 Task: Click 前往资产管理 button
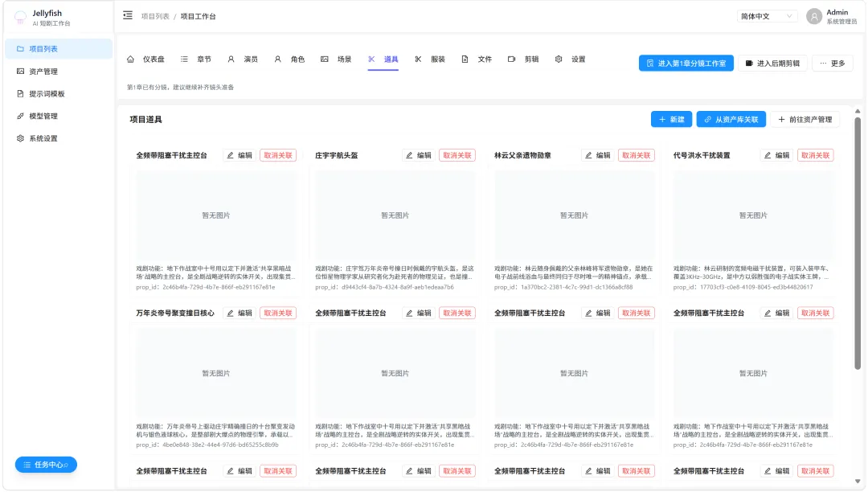(805, 120)
